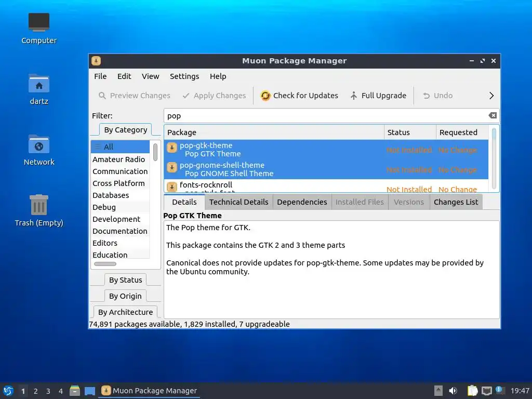Viewport: 532px width, 399px height.
Task: Open the Help menu
Action: pos(218,76)
